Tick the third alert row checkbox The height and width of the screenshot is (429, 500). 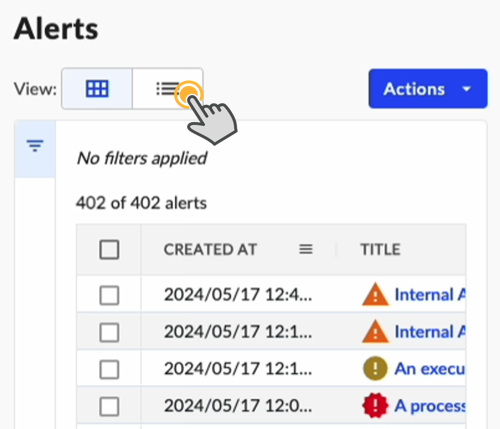point(109,369)
